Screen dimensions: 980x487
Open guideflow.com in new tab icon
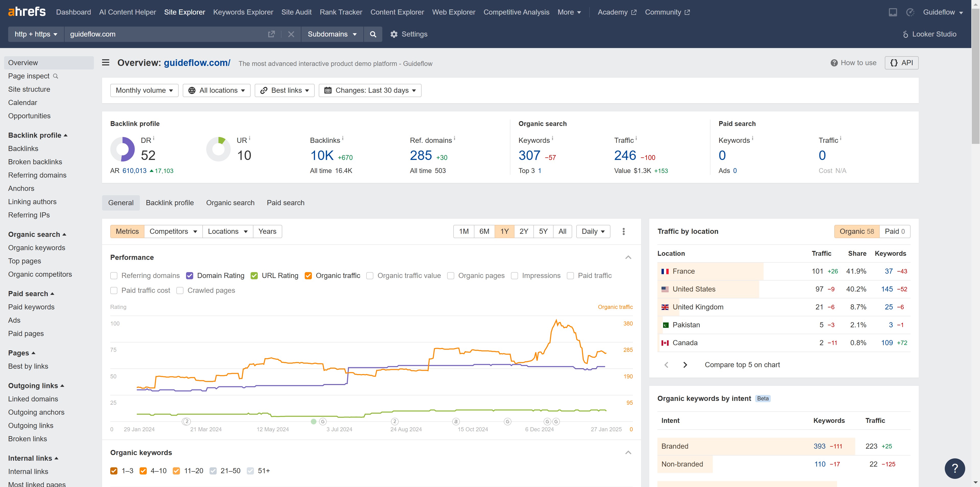(271, 34)
